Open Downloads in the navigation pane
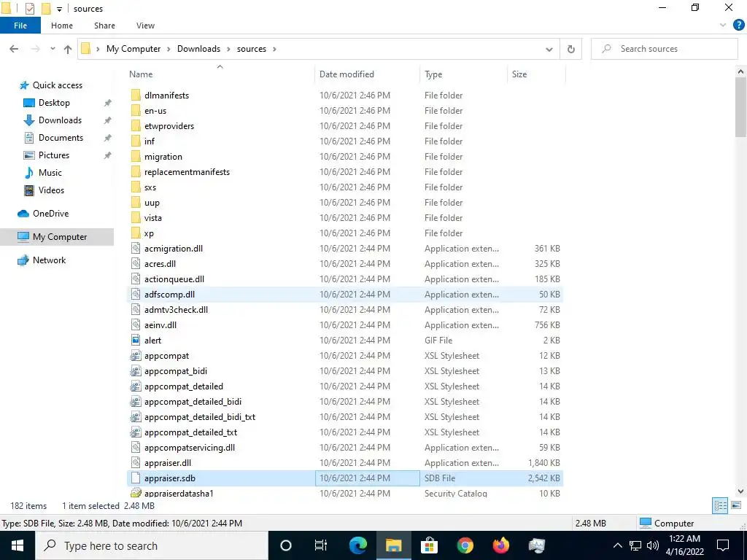747x560 pixels. [x=60, y=120]
